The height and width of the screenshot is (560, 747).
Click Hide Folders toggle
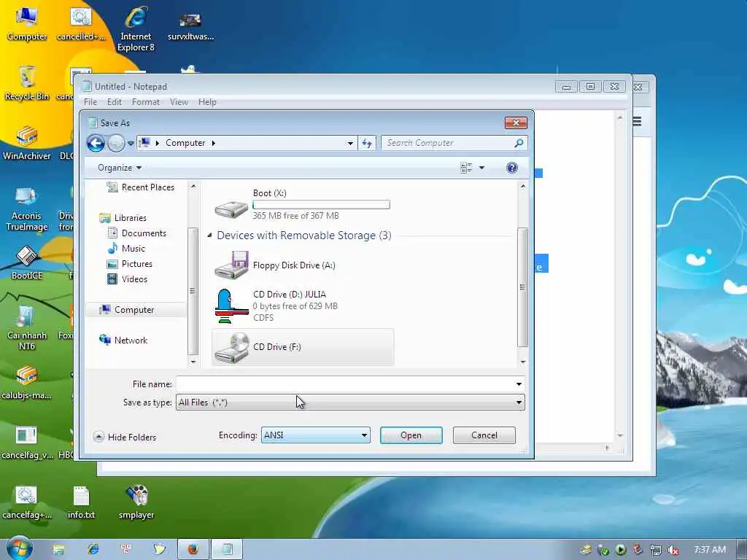[x=125, y=437]
